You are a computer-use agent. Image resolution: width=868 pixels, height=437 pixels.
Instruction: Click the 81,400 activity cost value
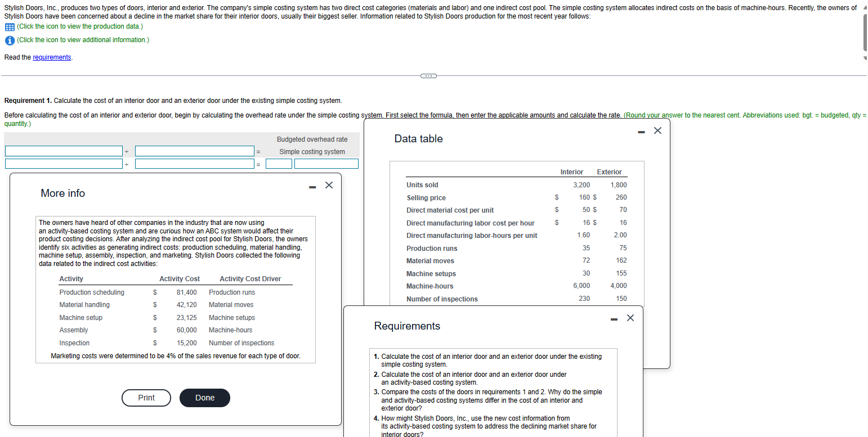[x=187, y=292]
